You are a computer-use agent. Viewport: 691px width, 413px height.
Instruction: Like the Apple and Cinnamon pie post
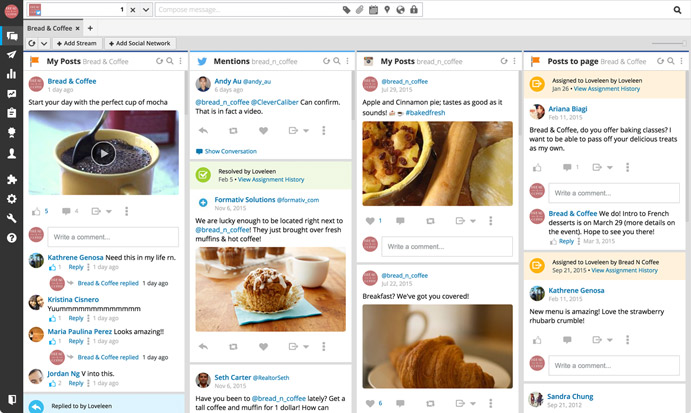[x=370, y=221]
